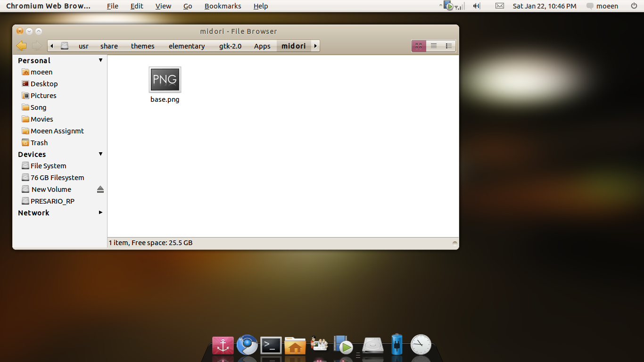The image size is (644, 362).
Task: Click the greyed-out forward navigation arrow
Action: pyautogui.click(x=36, y=46)
